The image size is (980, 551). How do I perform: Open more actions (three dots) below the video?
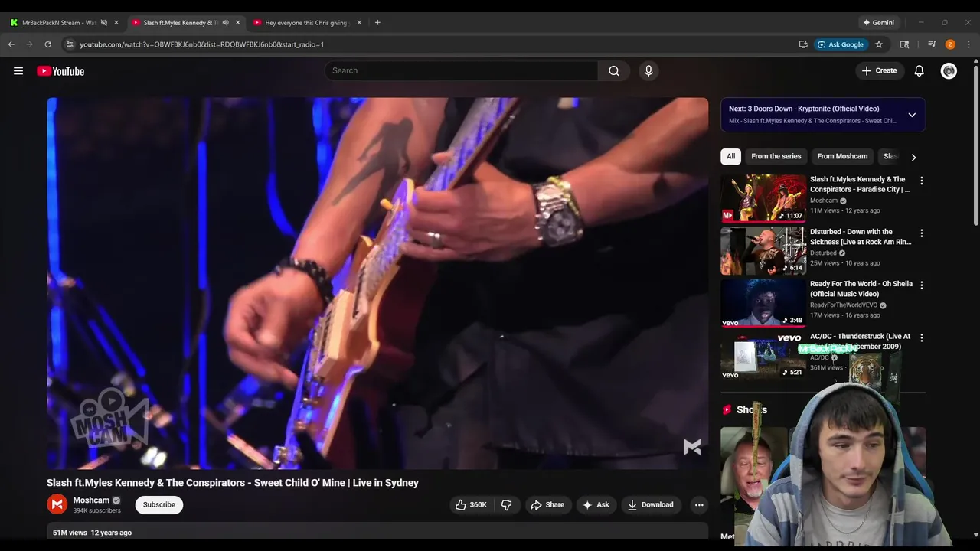698,504
